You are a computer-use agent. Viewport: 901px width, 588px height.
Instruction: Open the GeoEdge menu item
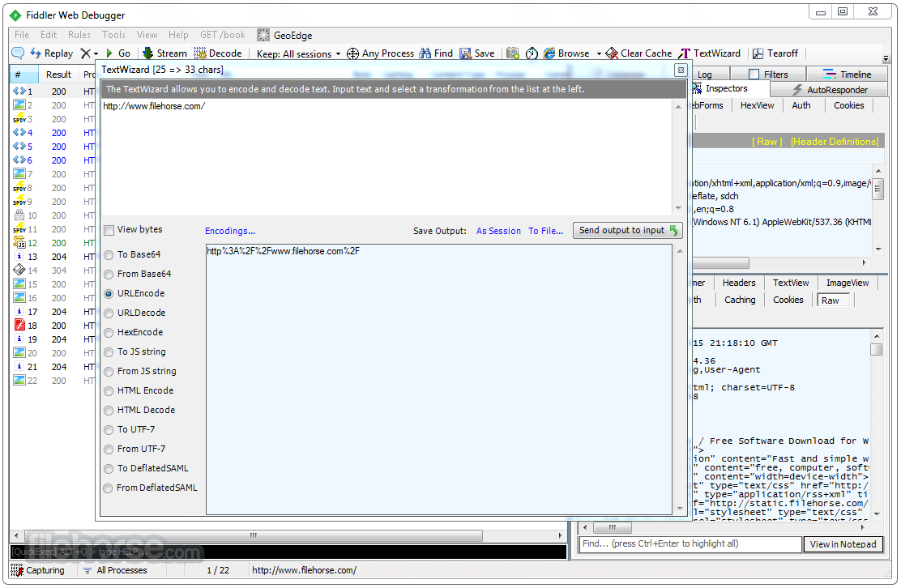tap(285, 35)
